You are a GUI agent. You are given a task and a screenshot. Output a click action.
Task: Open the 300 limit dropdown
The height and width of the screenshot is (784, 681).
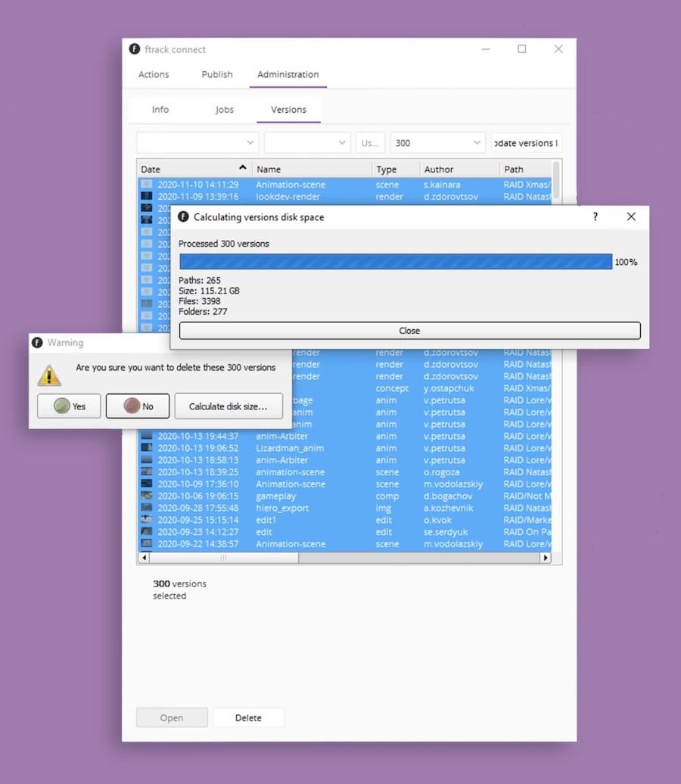[x=438, y=143]
